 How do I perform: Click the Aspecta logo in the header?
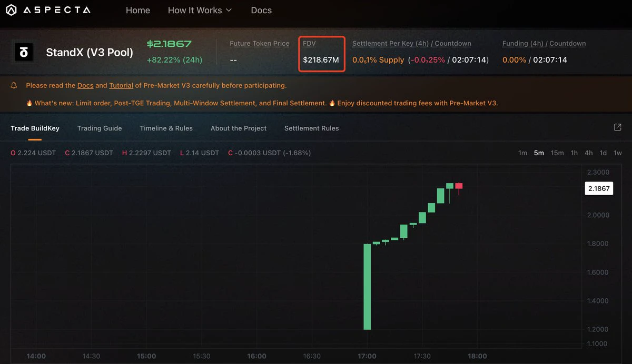point(48,10)
